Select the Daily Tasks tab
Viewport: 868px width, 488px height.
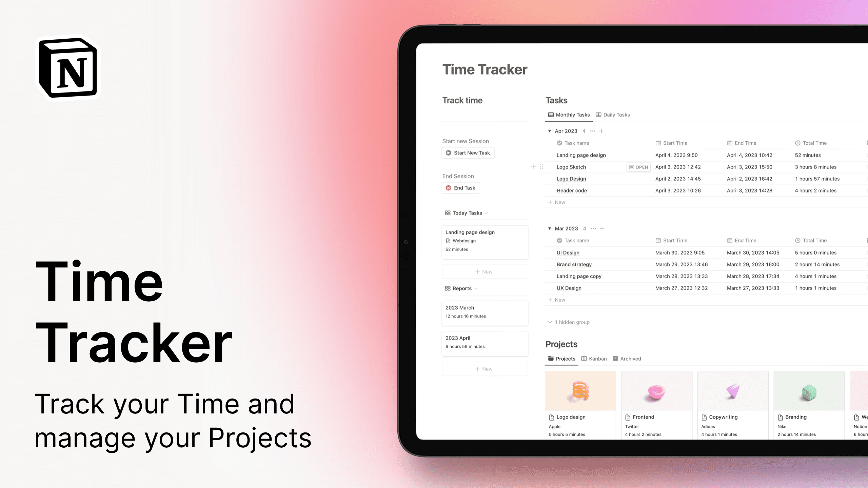click(613, 115)
